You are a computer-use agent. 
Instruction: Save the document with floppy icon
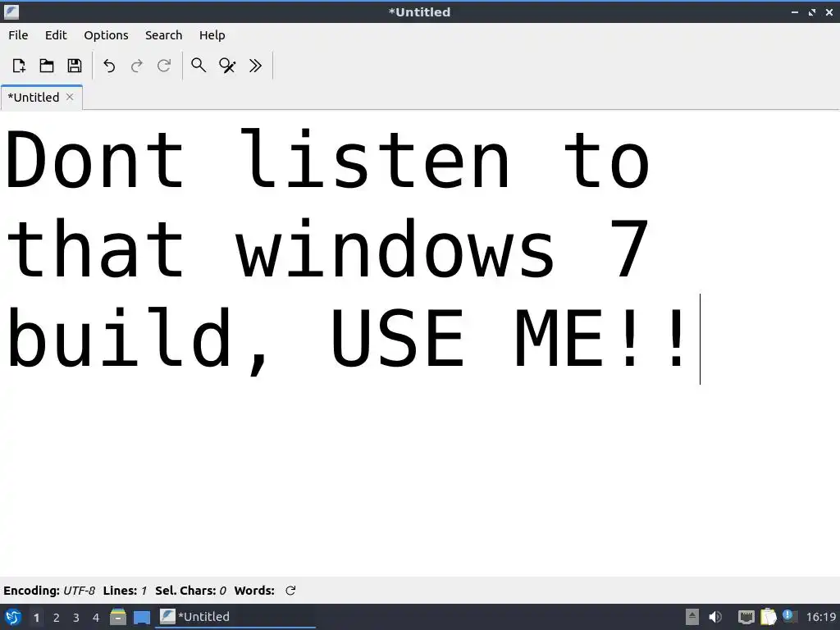click(75, 66)
